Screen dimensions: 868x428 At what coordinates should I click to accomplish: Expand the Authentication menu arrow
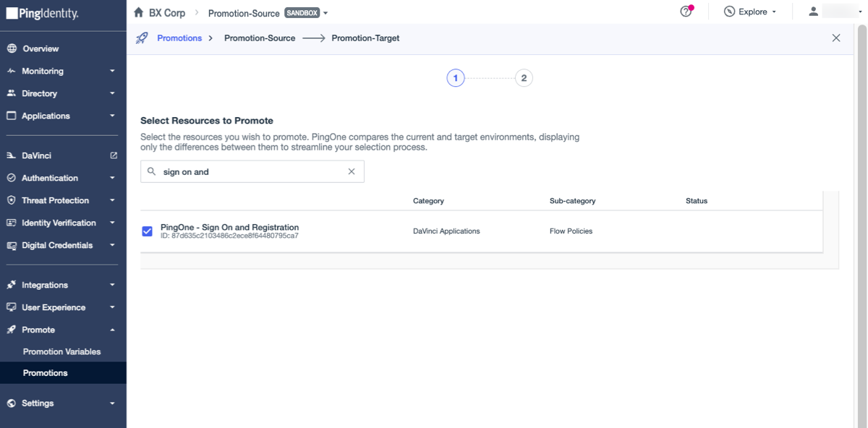pyautogui.click(x=112, y=178)
